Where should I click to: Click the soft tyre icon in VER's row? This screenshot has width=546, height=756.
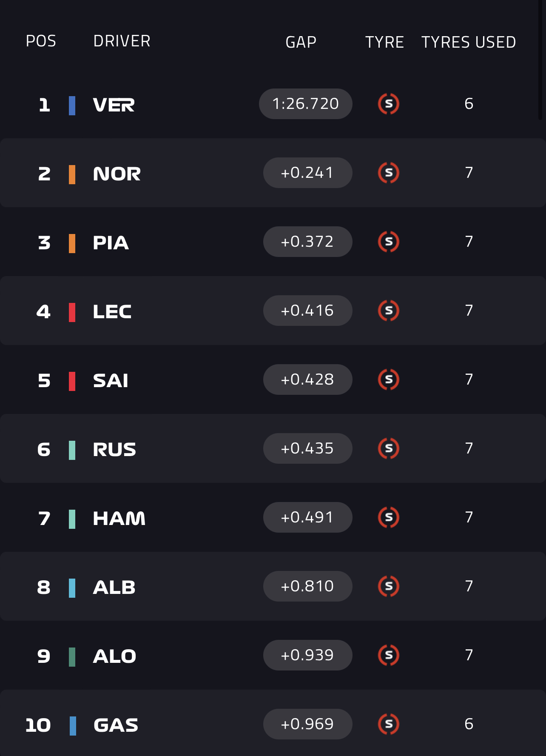pos(388,104)
